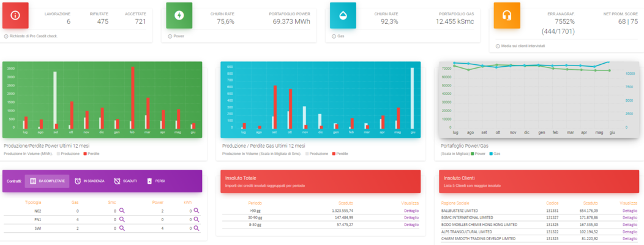644x245 pixels.
Task: Click tall red feb bar in Power chart
Action: pyautogui.click(x=133, y=98)
